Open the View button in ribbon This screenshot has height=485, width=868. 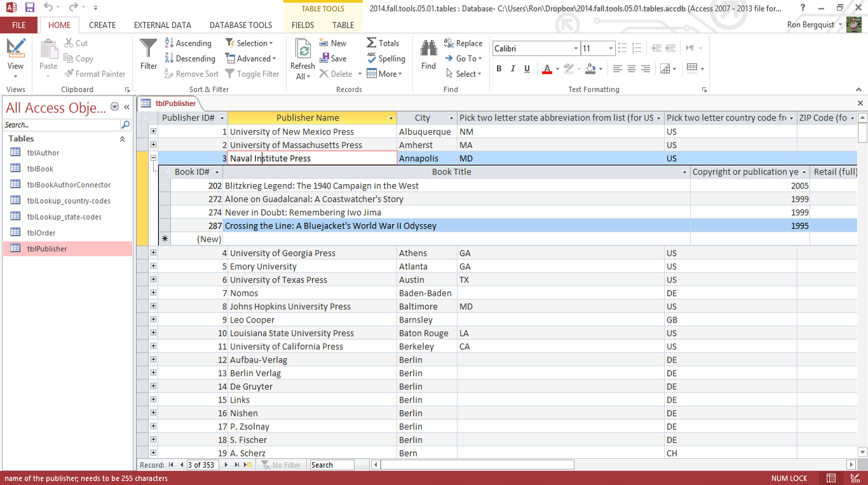[15, 57]
